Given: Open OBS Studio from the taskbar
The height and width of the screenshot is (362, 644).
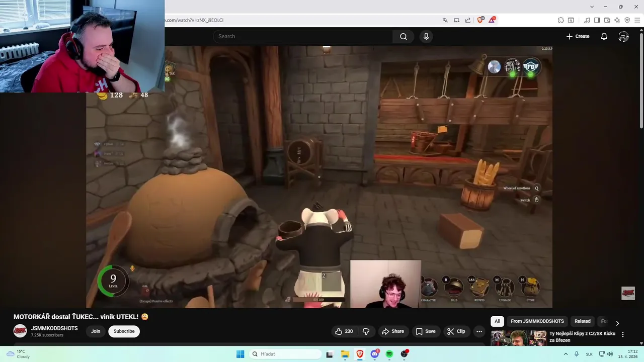Looking at the screenshot, I should tap(404, 354).
